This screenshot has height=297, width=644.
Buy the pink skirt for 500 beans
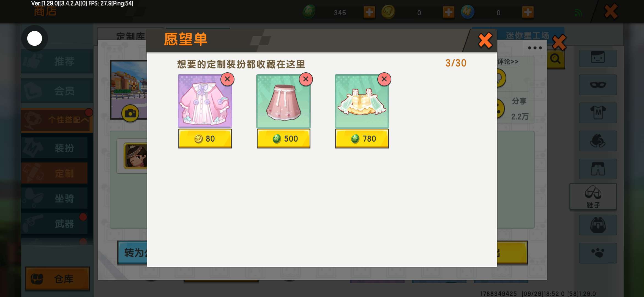(283, 139)
